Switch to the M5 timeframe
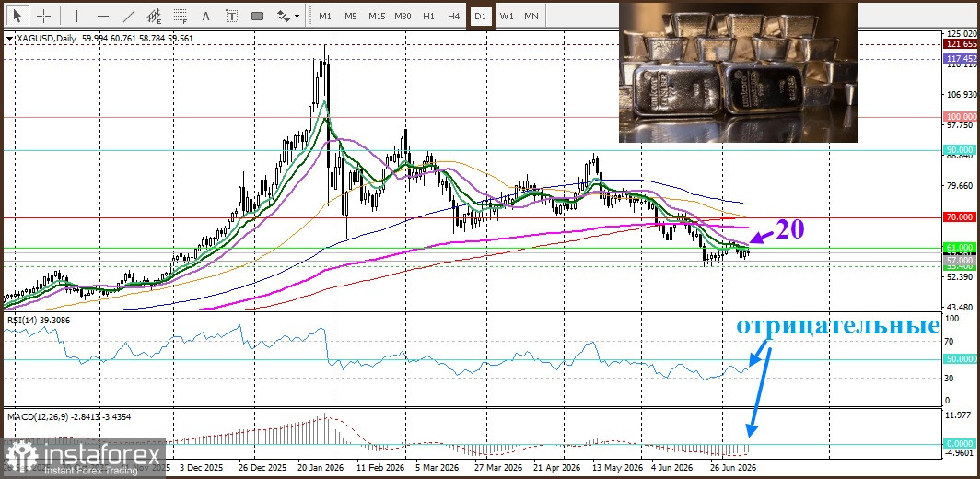 pos(351,16)
